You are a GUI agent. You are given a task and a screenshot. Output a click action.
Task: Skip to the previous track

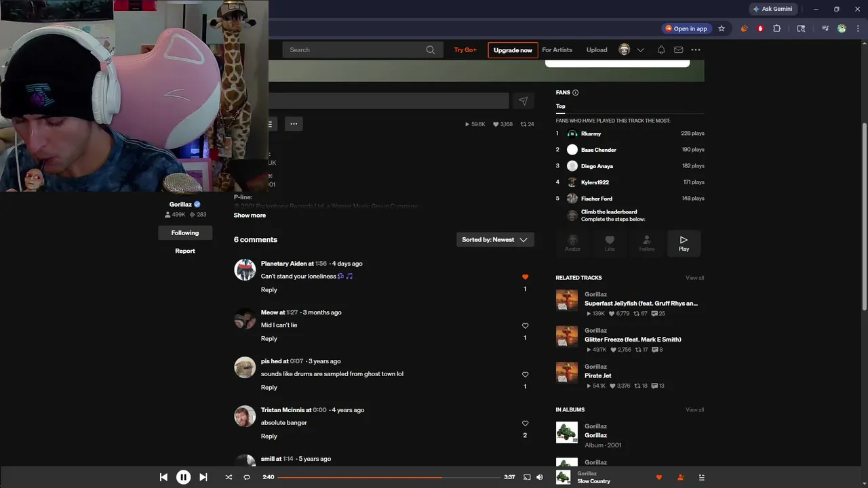[x=163, y=477]
